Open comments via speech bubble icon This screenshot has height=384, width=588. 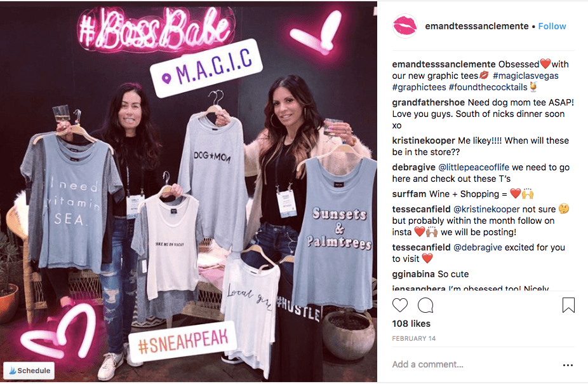click(x=425, y=305)
